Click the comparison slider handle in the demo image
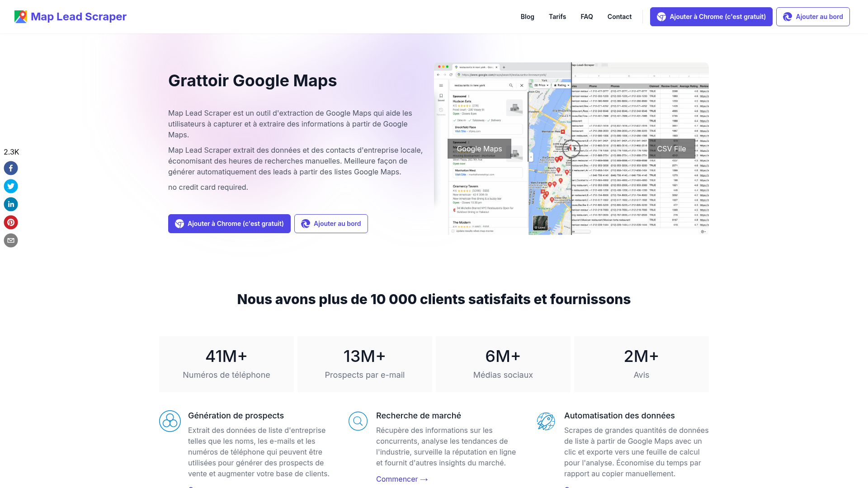The height and width of the screenshot is (488, 868). 571,149
